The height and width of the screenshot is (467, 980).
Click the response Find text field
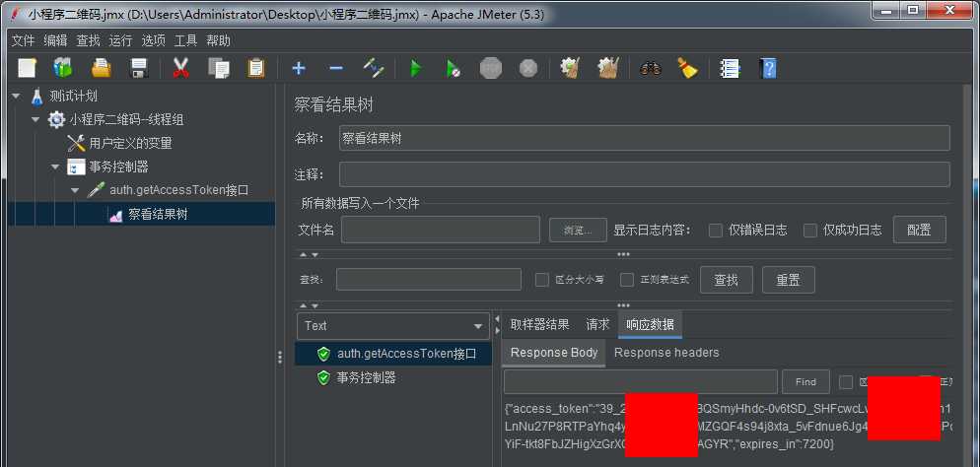pyautogui.click(x=641, y=382)
